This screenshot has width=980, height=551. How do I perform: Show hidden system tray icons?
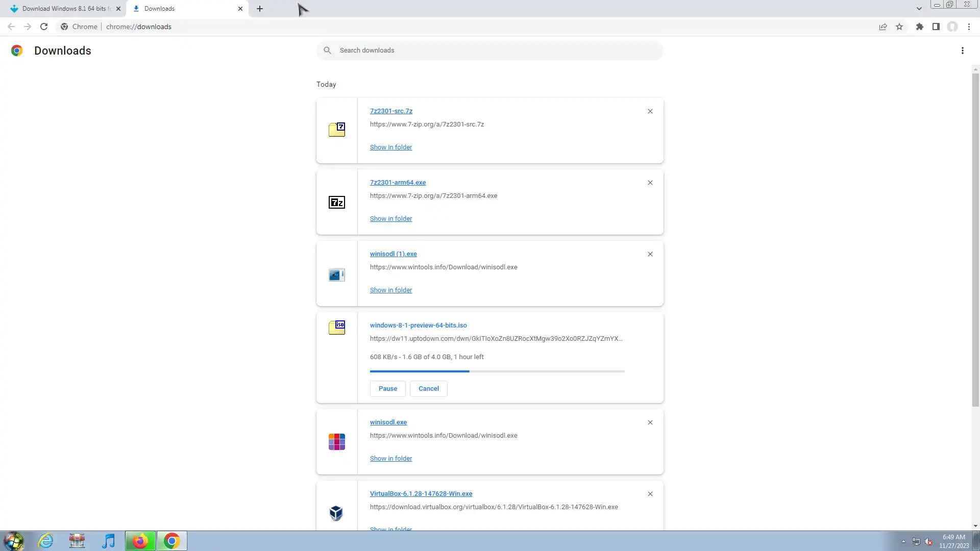pyautogui.click(x=903, y=541)
